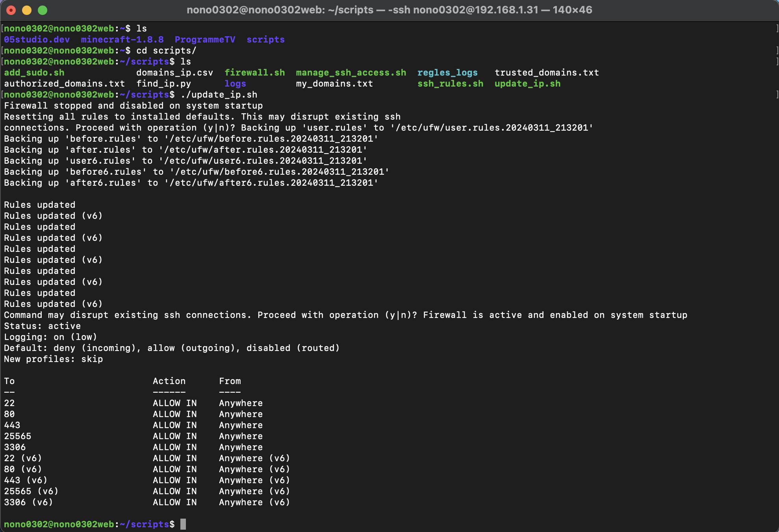Click 'update_ip.sh' in the ls listing

click(x=528, y=83)
